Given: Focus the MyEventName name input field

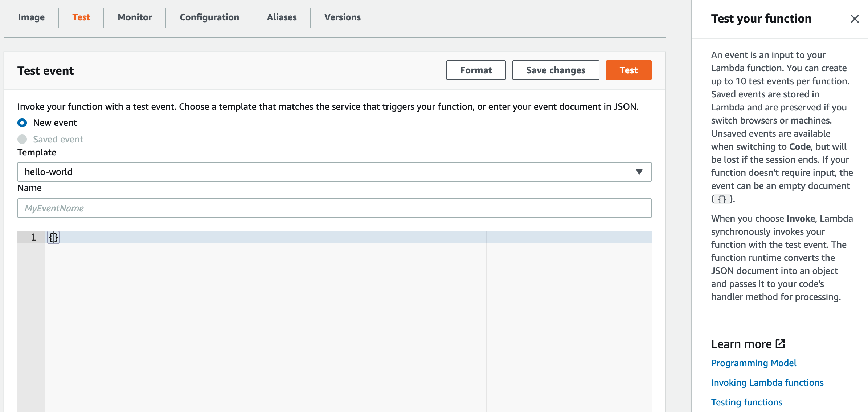Looking at the screenshot, I should point(334,208).
